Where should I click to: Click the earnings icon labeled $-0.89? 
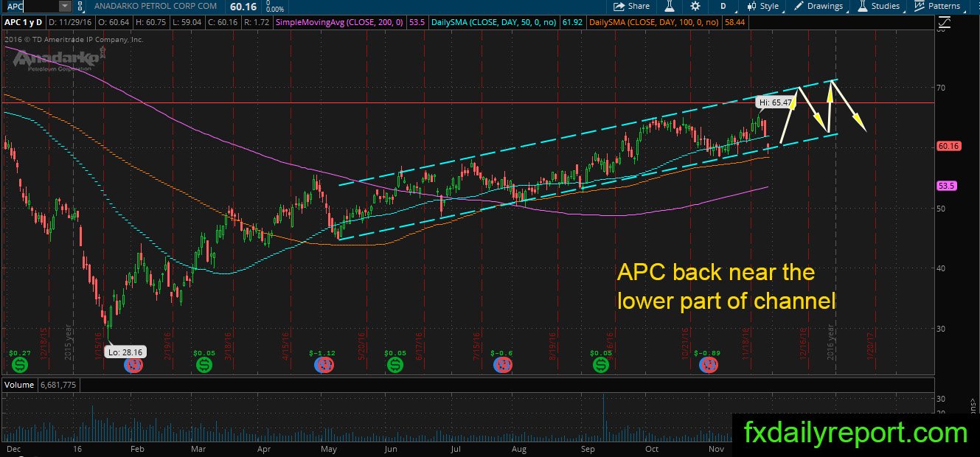coord(709,364)
